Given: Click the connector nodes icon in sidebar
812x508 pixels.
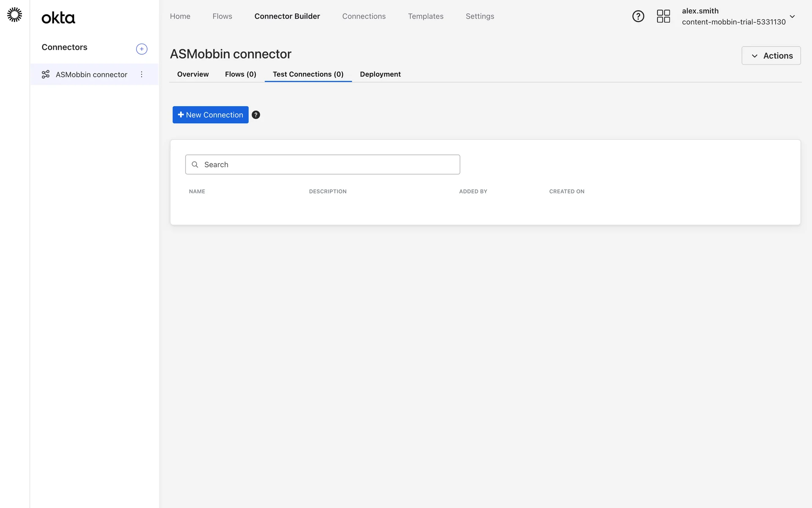Looking at the screenshot, I should coord(46,75).
